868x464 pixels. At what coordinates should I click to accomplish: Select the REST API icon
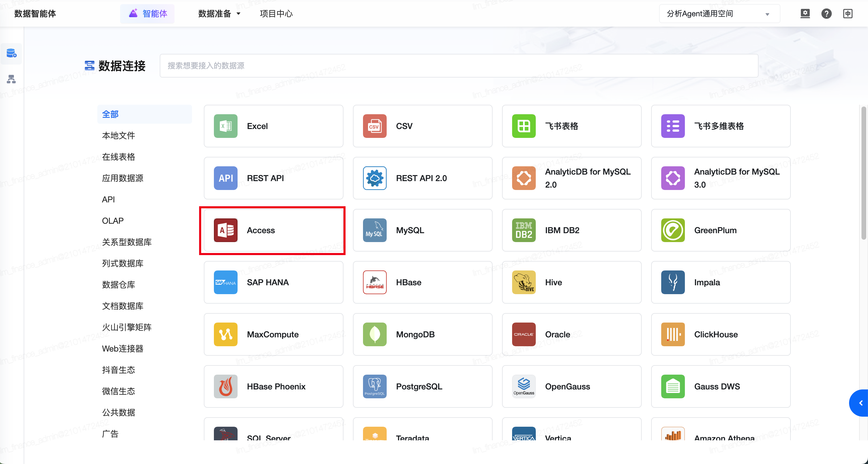click(x=225, y=178)
